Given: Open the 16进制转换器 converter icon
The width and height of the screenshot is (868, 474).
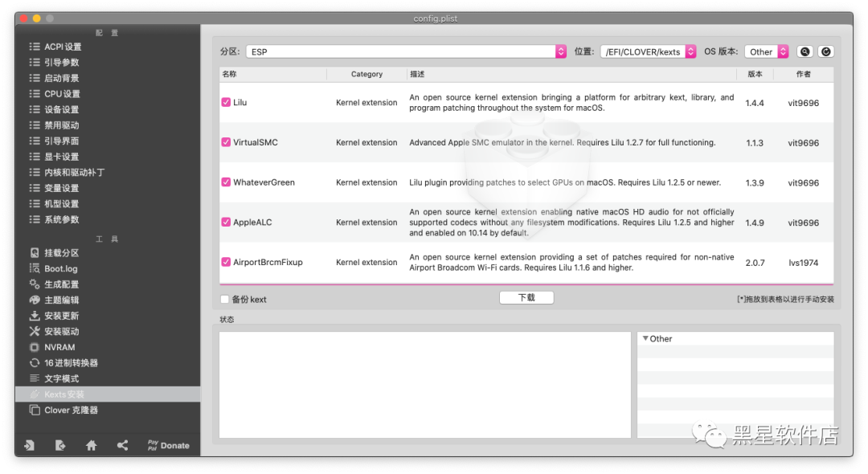Looking at the screenshot, I should pos(35,363).
